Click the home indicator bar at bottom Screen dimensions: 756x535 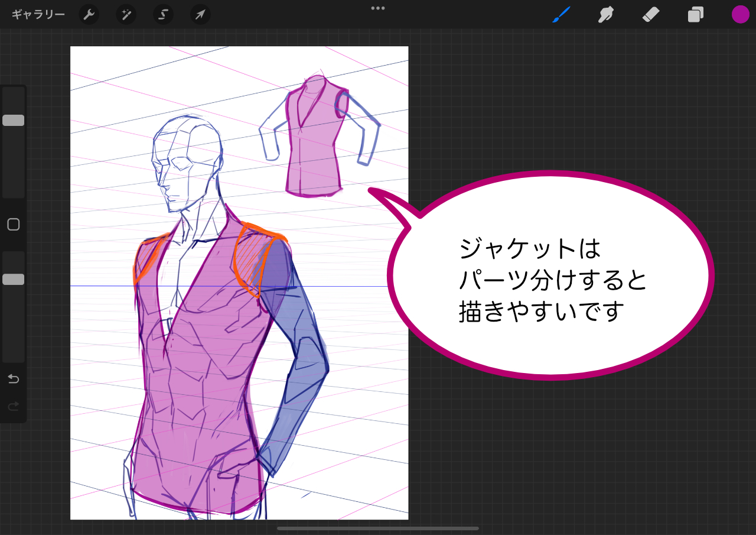(x=378, y=528)
